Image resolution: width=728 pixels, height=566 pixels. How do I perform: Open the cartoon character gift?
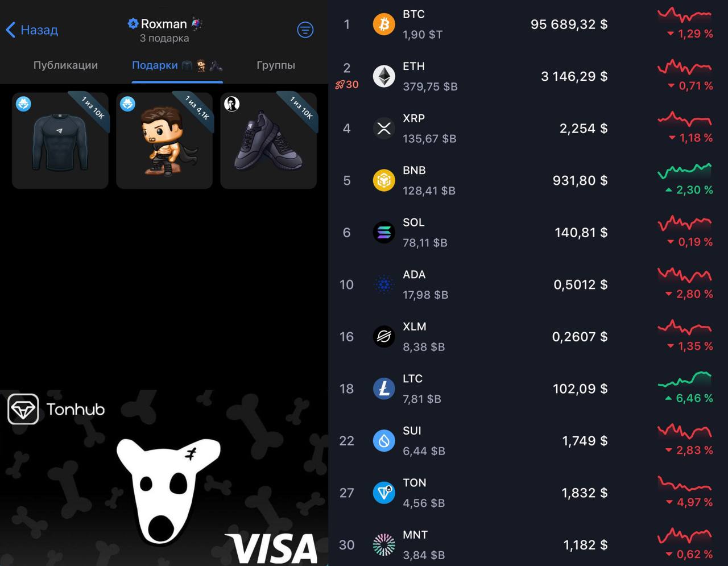[x=164, y=141]
